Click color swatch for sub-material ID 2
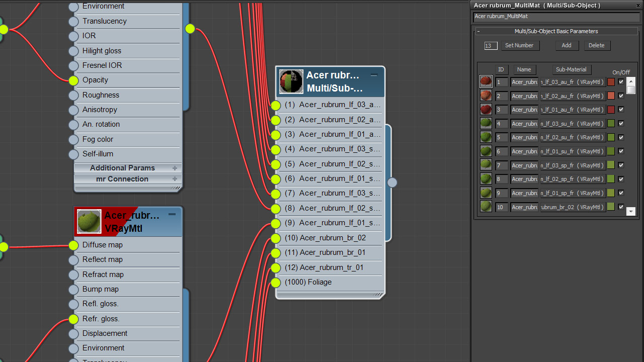Viewport: 644px width, 362px height. tap(611, 96)
